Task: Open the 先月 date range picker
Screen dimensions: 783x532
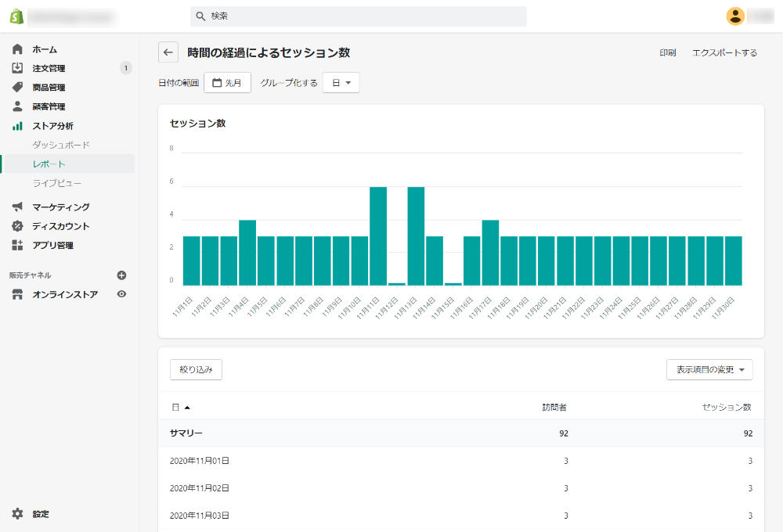Action: click(227, 83)
